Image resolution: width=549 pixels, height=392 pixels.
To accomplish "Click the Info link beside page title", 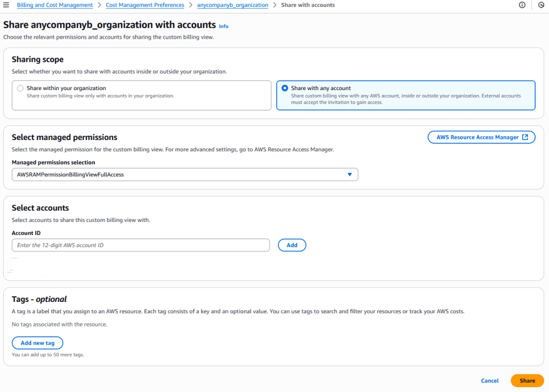I will click(x=224, y=26).
